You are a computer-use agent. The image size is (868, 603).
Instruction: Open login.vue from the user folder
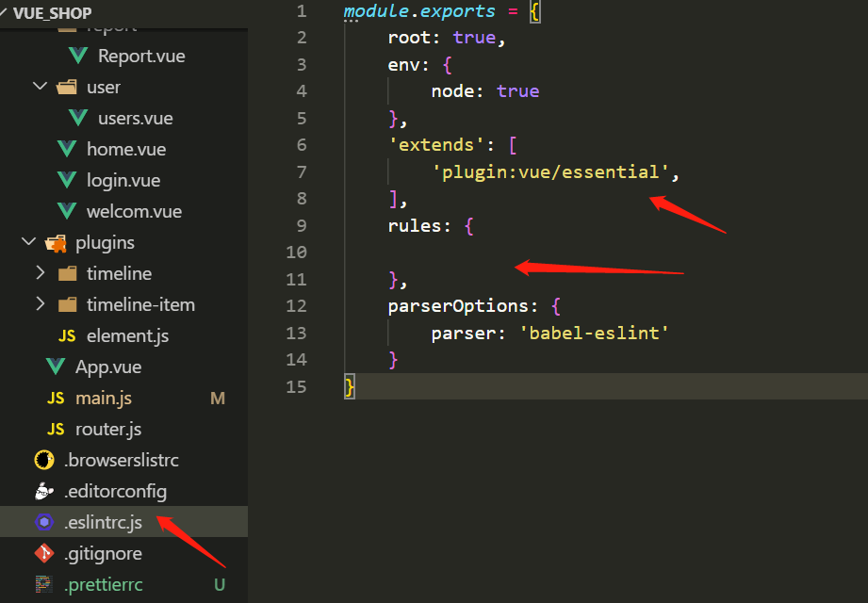[124, 180]
